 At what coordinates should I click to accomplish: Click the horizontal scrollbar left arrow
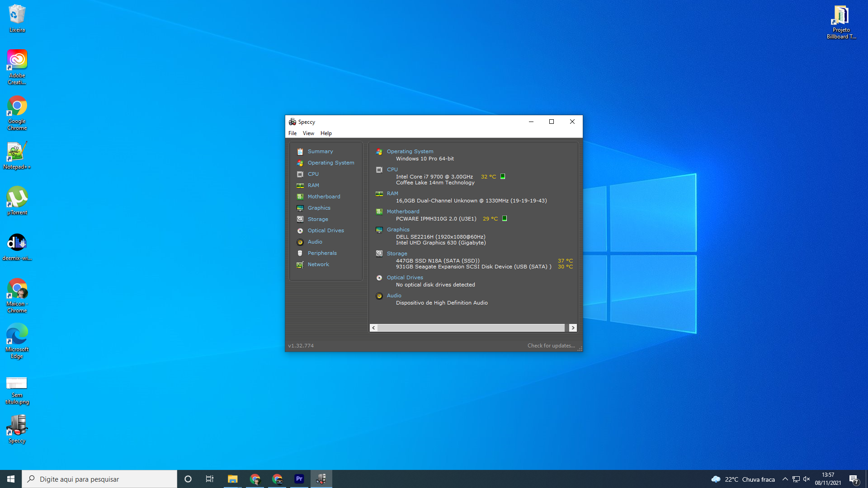point(373,328)
